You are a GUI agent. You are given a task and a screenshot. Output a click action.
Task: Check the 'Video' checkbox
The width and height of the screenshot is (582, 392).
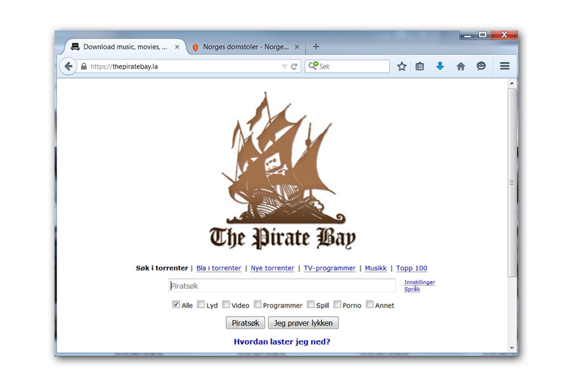pyautogui.click(x=226, y=304)
